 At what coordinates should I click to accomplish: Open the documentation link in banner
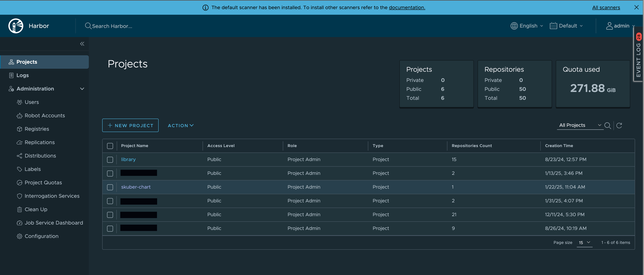(x=407, y=7)
